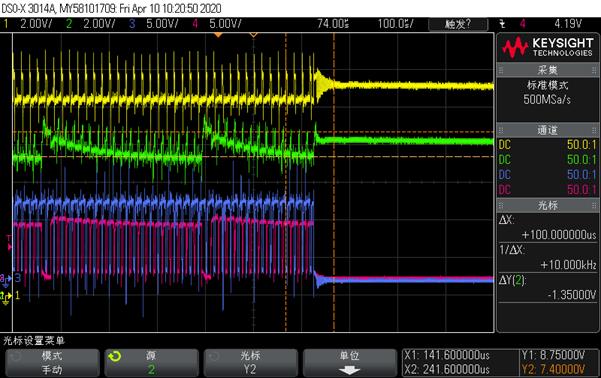The width and height of the screenshot is (601, 378).
Task: Click the 触发? trigger status box
Action: [x=458, y=24]
